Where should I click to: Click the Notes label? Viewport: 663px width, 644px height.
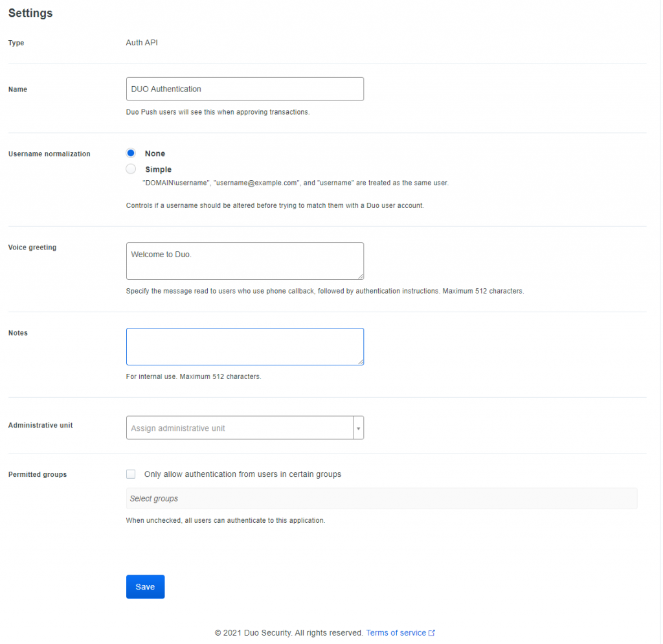click(17, 333)
